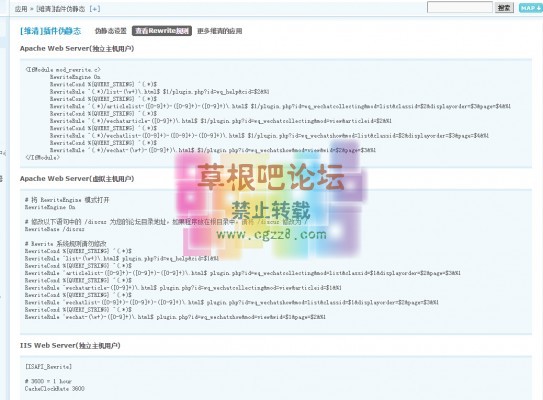The image size is (543, 400).
Task: Click the CacheClockRate 3600 line
Action: point(54,389)
